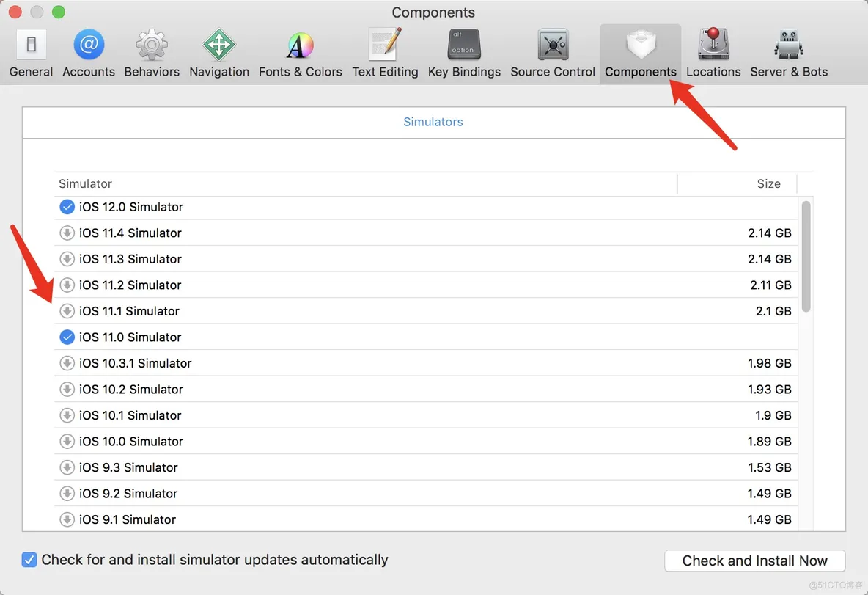Screen dimensions: 868x595
Task: Click Check and Install Now button
Action: [x=754, y=561]
